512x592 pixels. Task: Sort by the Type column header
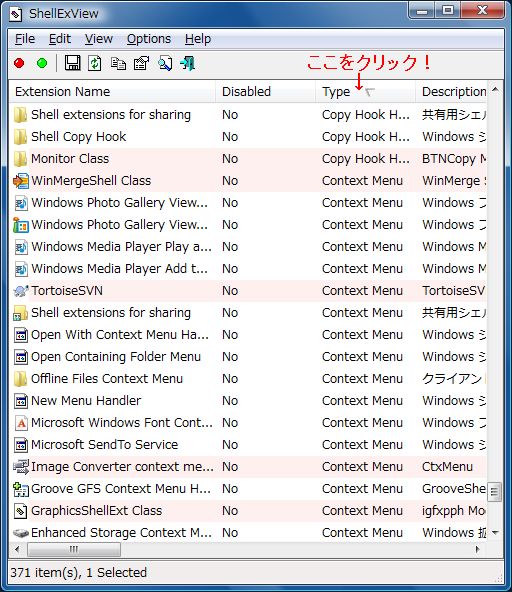pyautogui.click(x=365, y=92)
